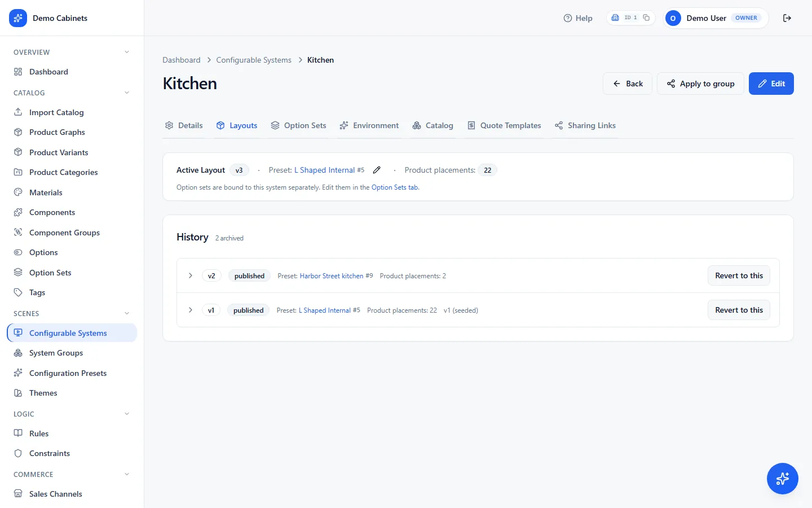Click the Demo Cabinets logo icon
This screenshot has width=812, height=508.
click(x=18, y=18)
